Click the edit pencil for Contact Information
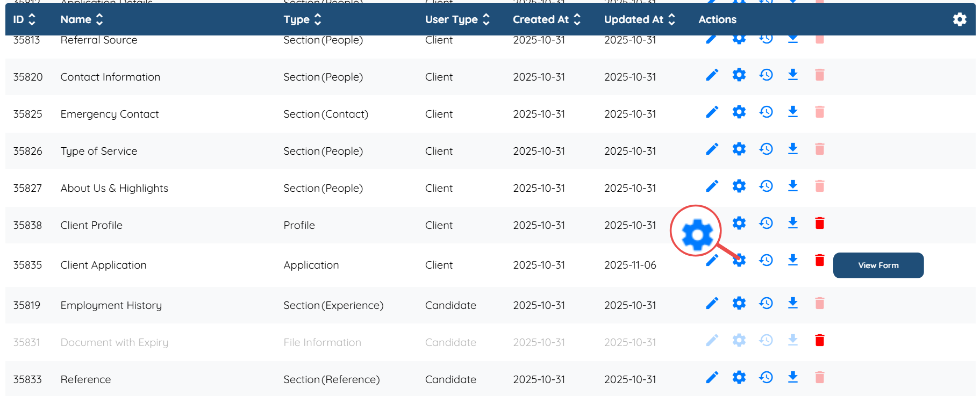Image resolution: width=980 pixels, height=396 pixels. tap(712, 75)
